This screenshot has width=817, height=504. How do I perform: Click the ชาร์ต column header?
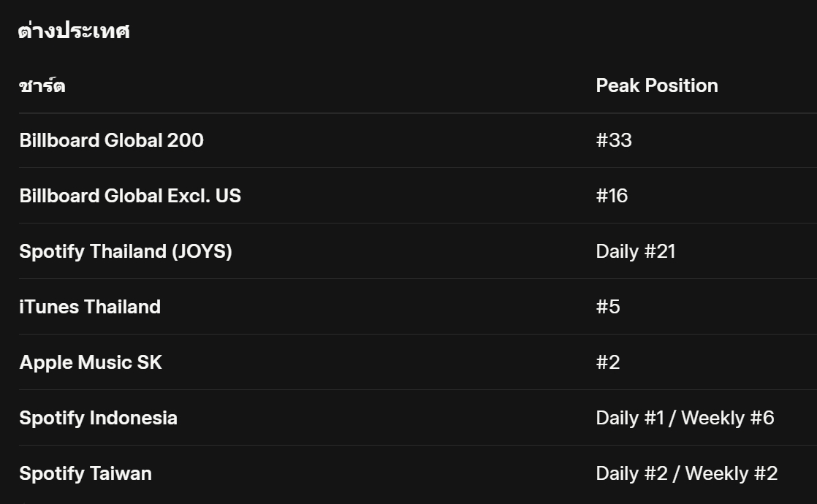[x=42, y=86]
